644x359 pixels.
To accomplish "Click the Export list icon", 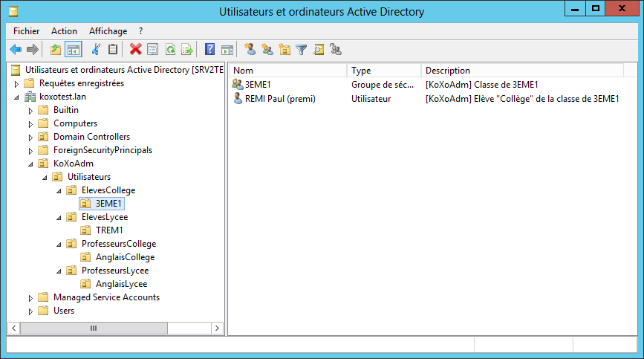I will (x=187, y=50).
